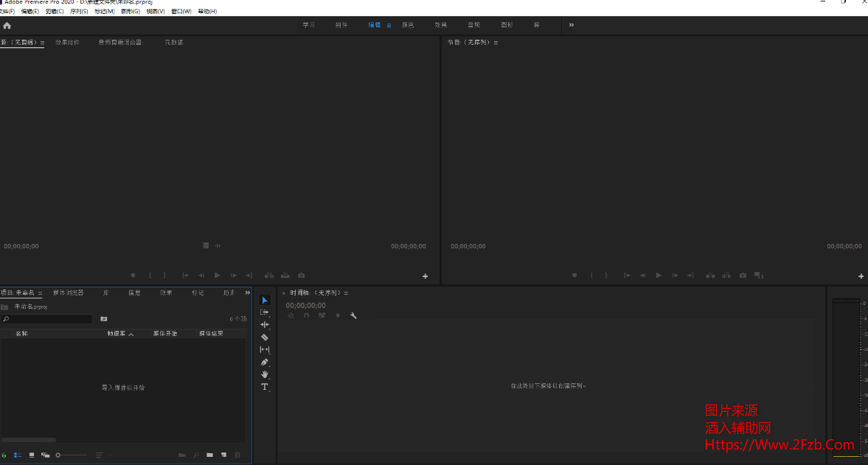The height and width of the screenshot is (465, 868).
Task: Click the project panel search field
Action: coord(48,319)
